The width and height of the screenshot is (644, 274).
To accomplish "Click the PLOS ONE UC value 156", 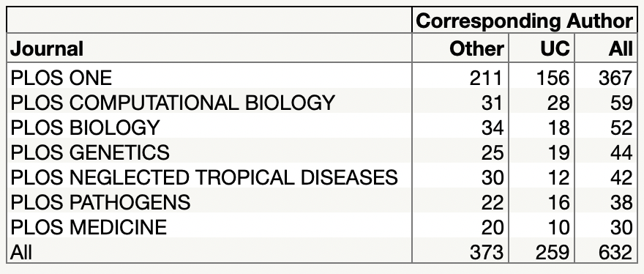I will (x=553, y=78).
